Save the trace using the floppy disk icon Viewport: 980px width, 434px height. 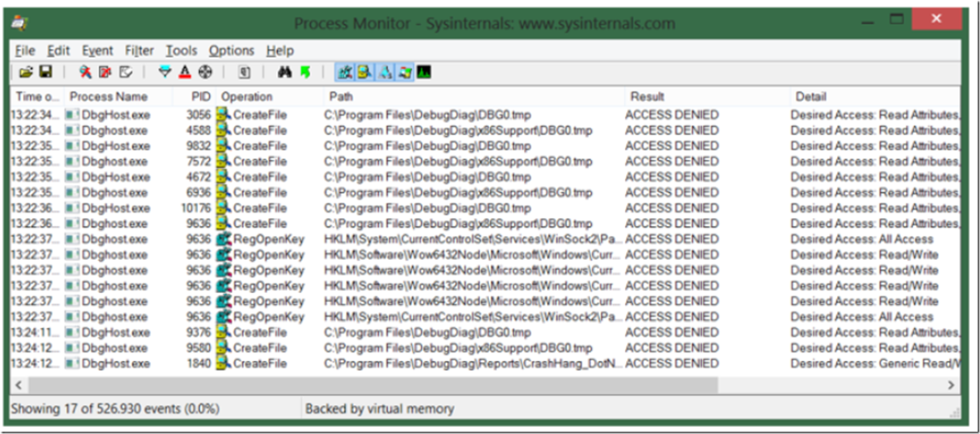(x=46, y=72)
